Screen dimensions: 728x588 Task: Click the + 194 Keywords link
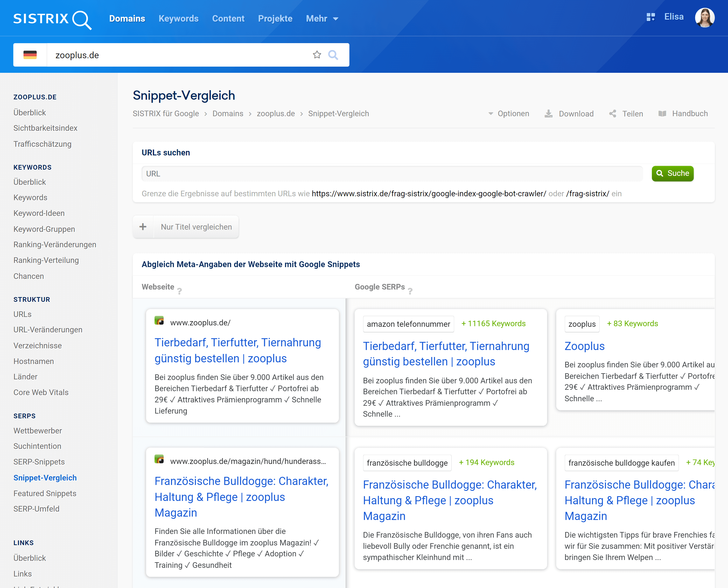(x=486, y=462)
